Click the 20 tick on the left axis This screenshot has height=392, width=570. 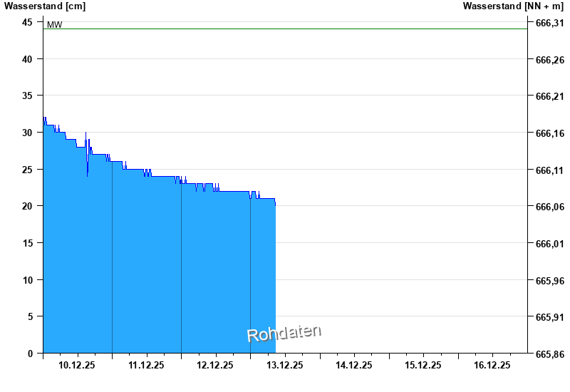pos(27,206)
